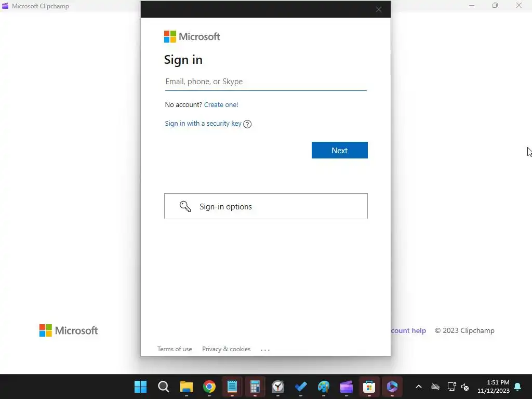Open Privacy & cookies link
Image resolution: width=532 pixels, height=399 pixels.
pos(227,349)
